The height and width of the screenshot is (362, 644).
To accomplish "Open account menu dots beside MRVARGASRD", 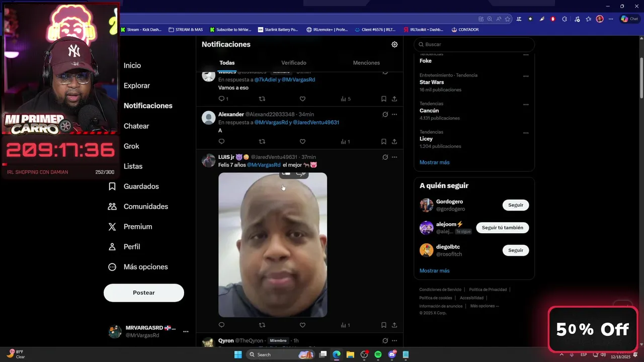I will tap(186, 332).
